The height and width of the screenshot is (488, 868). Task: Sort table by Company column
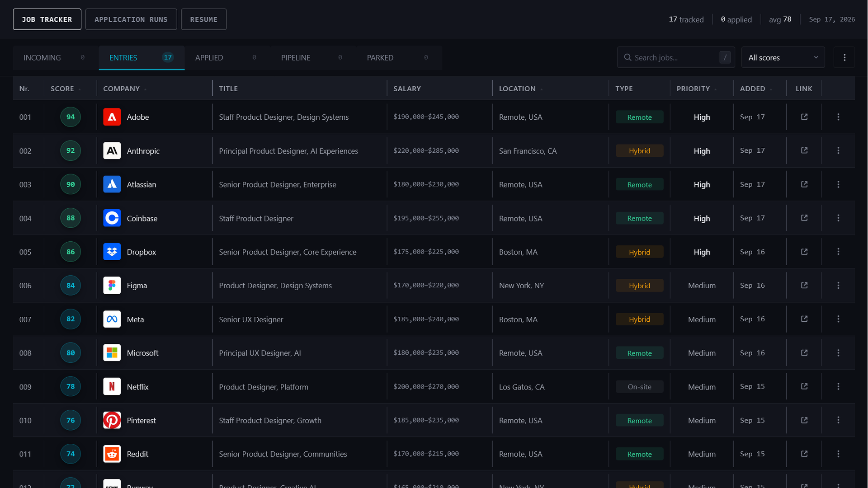click(125, 89)
